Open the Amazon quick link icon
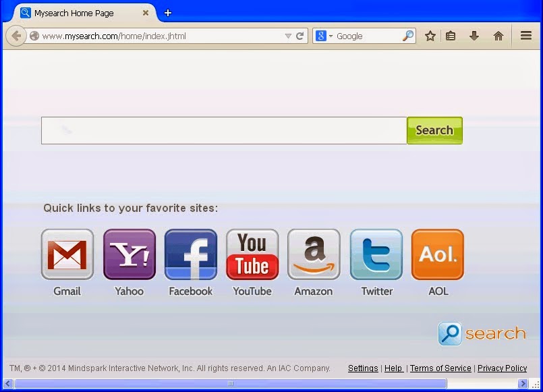543x392 pixels. click(314, 254)
